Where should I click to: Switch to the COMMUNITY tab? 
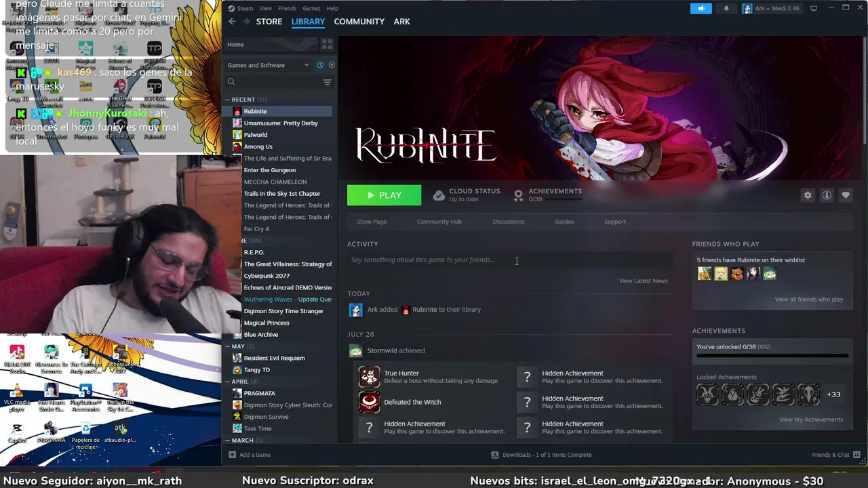359,22
